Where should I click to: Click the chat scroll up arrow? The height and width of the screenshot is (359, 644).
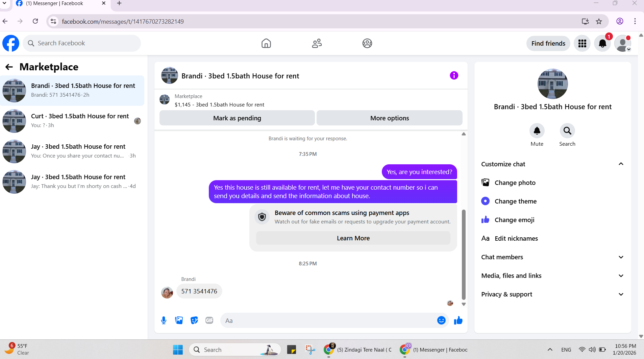tap(464, 134)
